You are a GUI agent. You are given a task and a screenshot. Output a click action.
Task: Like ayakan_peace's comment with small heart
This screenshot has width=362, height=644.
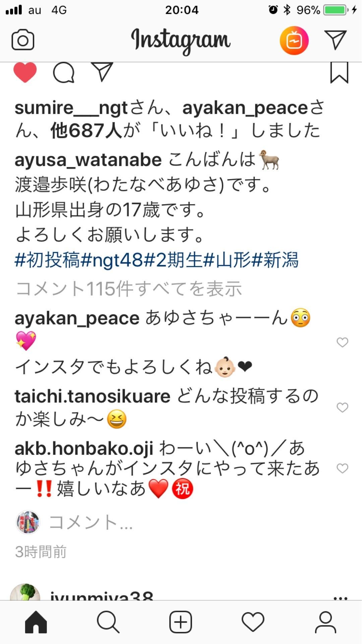(342, 342)
